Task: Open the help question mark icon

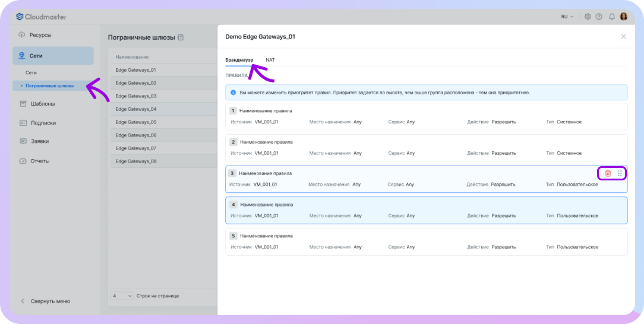Action: (598, 17)
